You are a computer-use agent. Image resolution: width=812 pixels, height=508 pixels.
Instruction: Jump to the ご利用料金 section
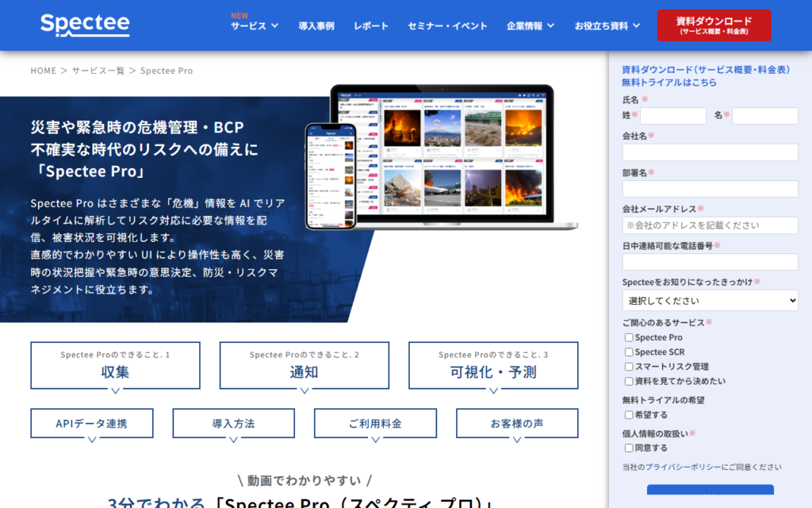coord(375,424)
